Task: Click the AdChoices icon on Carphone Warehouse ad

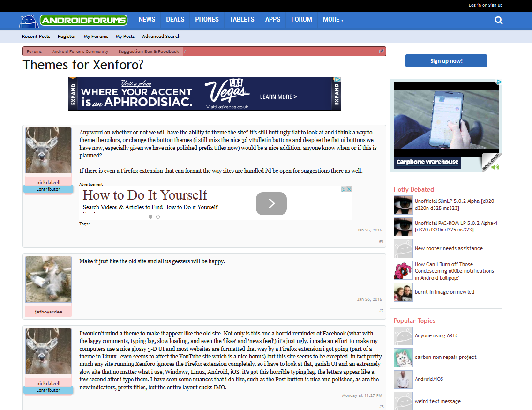Action: (x=499, y=82)
